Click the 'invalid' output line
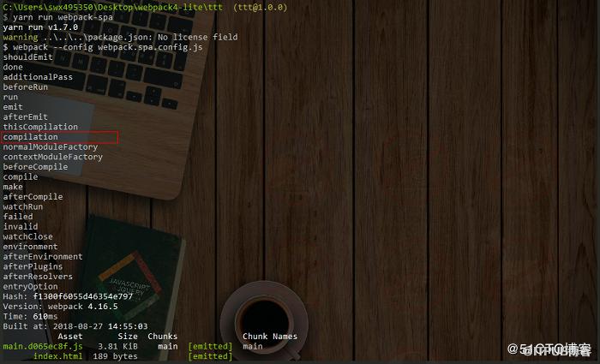The height and width of the screenshot is (364, 600). [21, 226]
